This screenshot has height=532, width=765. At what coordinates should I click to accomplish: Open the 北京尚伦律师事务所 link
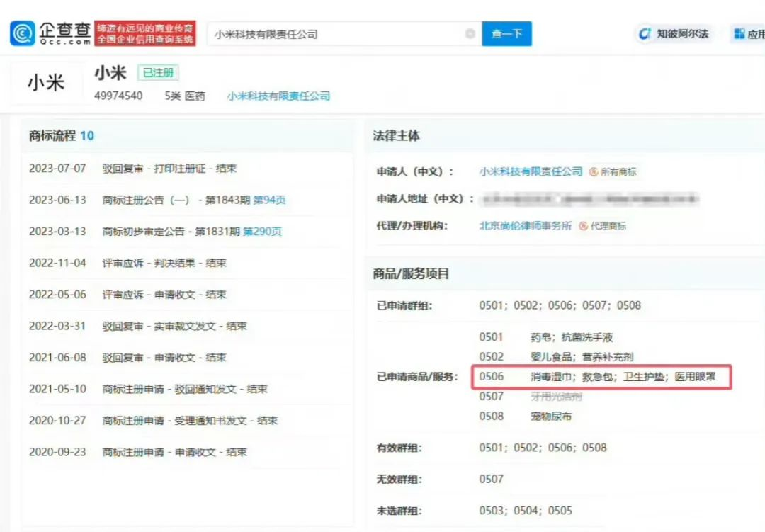point(526,225)
